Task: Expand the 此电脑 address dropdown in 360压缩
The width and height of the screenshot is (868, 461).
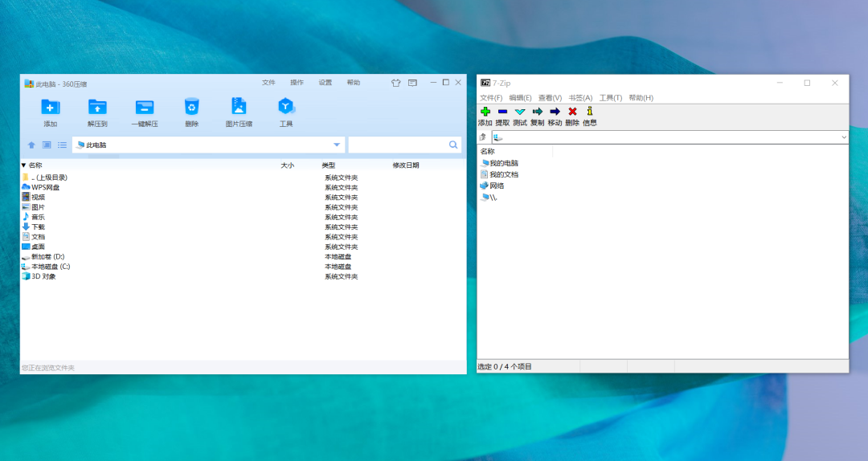Action: click(x=337, y=145)
